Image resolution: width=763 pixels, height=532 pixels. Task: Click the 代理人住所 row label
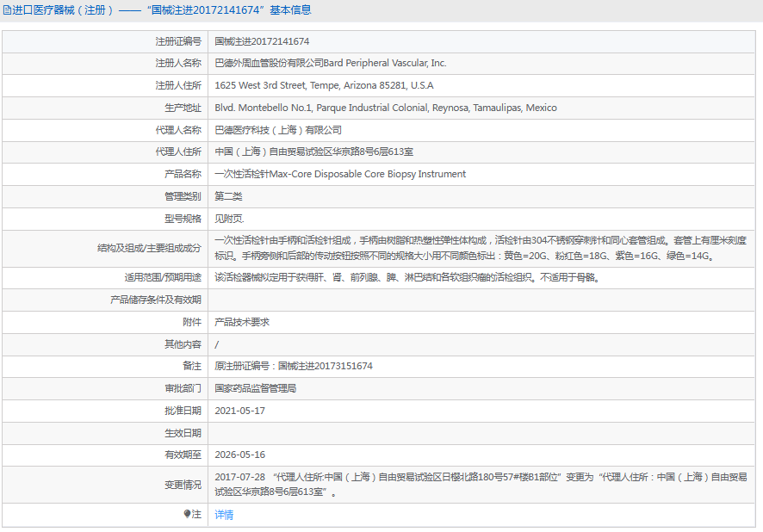pyautogui.click(x=178, y=152)
